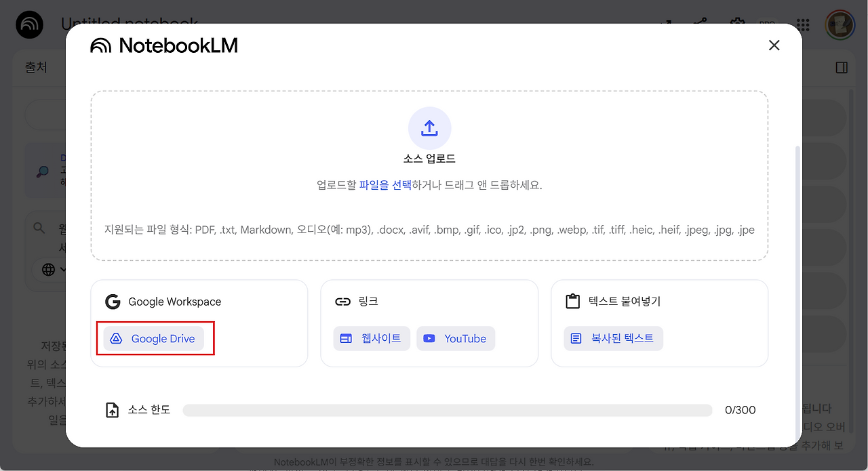Click the 파일을 선택 link
The image size is (868, 471).
point(385,185)
